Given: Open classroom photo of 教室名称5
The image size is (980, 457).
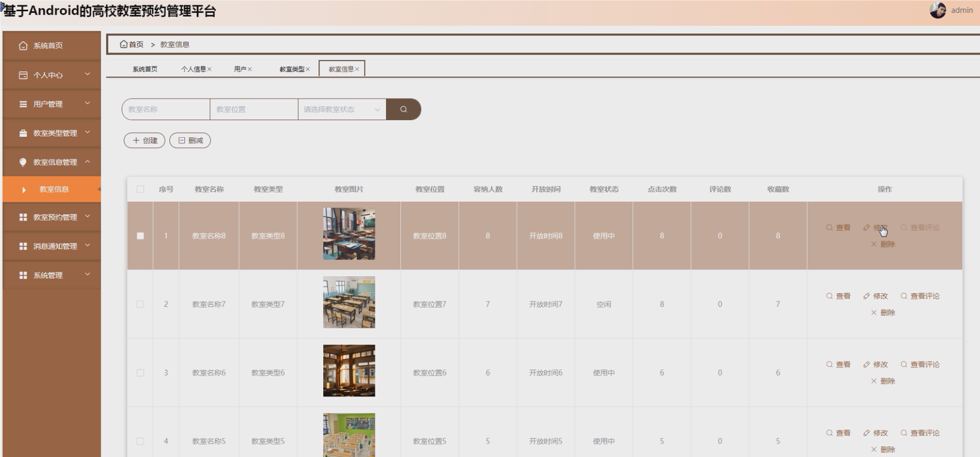Looking at the screenshot, I should pyautogui.click(x=349, y=435).
